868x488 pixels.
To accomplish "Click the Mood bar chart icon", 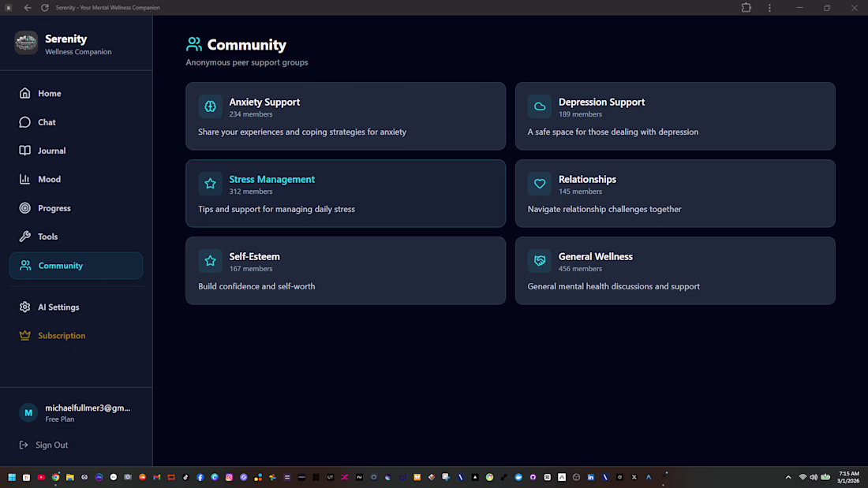I will [x=25, y=179].
